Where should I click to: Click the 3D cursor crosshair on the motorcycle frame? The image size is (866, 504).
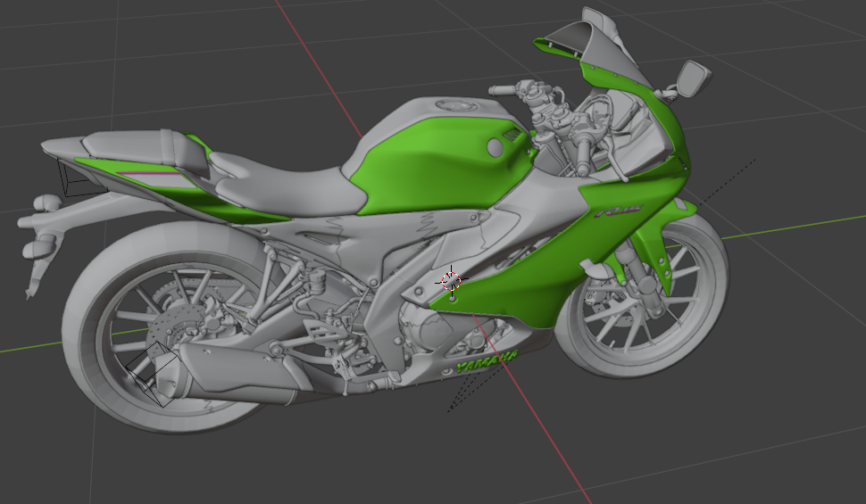(x=452, y=280)
